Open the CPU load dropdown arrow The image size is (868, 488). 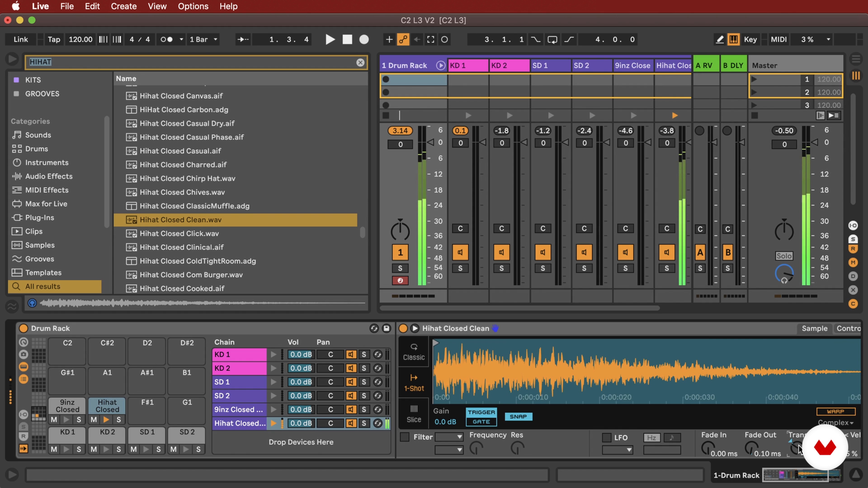(828, 39)
